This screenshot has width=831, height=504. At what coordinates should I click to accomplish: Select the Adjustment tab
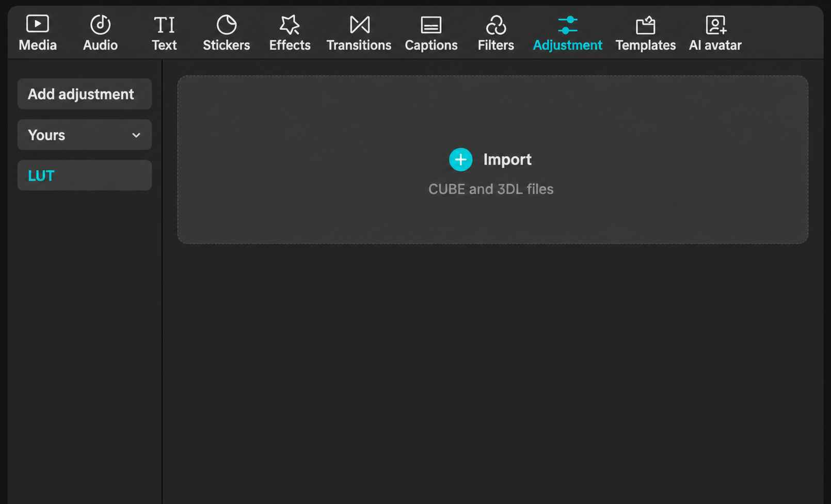point(567,34)
